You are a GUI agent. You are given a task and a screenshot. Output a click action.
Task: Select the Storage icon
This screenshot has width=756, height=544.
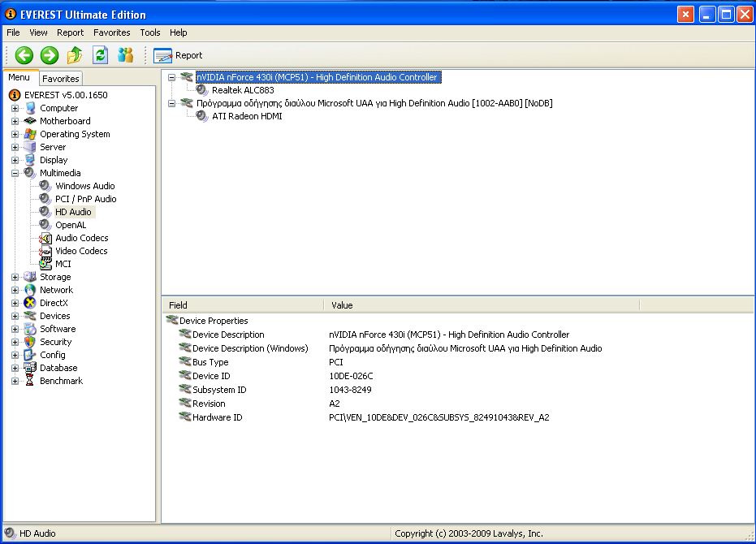pyautogui.click(x=30, y=277)
